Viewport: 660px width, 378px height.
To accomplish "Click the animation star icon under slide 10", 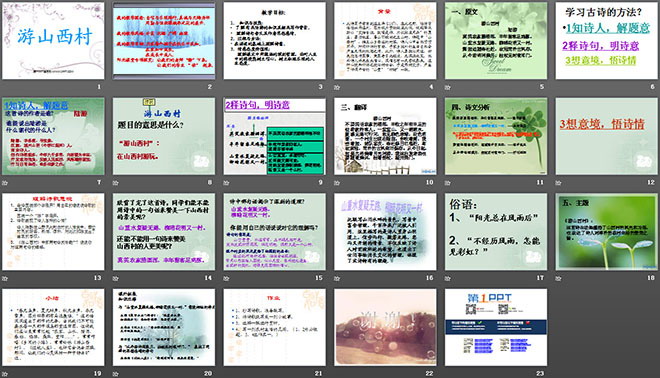I will tap(337, 183).
